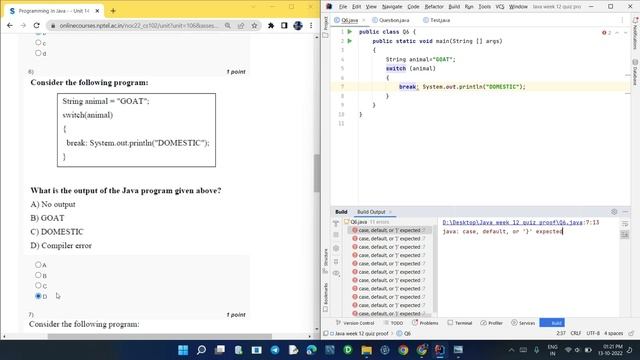This screenshot has height=360, width=640.
Task: Open the Terminal tool window tab
Action: 460,323
